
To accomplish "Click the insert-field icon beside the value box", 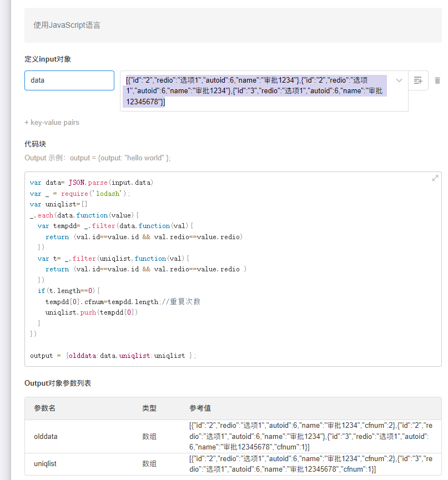I will (418, 80).
